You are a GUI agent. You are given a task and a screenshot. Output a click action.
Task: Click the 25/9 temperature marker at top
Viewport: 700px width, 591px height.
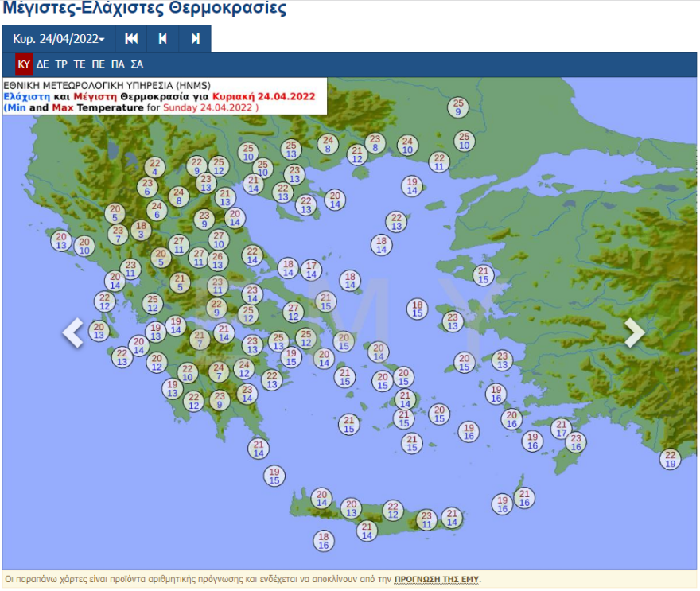pos(457,107)
